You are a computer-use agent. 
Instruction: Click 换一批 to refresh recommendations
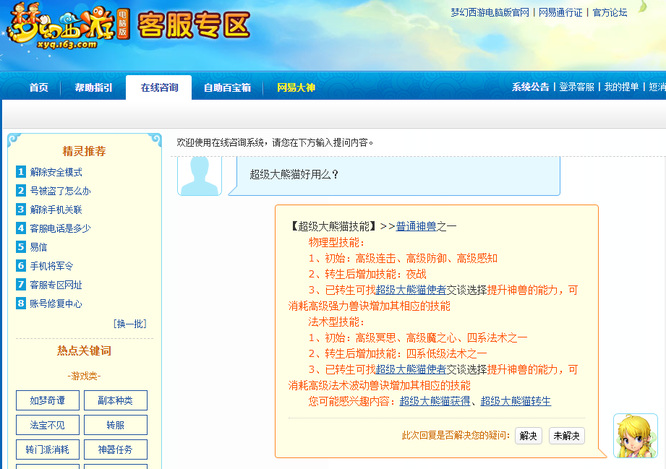130,324
